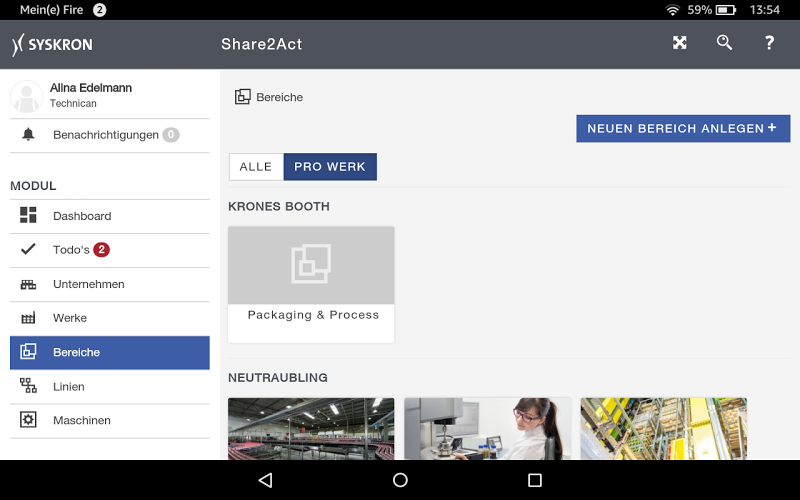Viewport: 800px width, 500px height.
Task: Click the Share2Act title
Action: (x=262, y=44)
